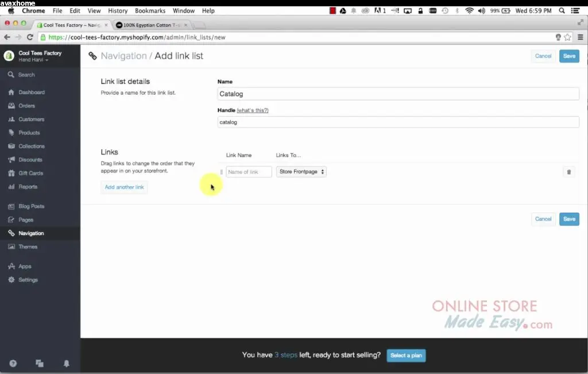Image resolution: width=588 pixels, height=374 pixels.
Task: Open the Apps icon in sidebar
Action: tap(11, 267)
